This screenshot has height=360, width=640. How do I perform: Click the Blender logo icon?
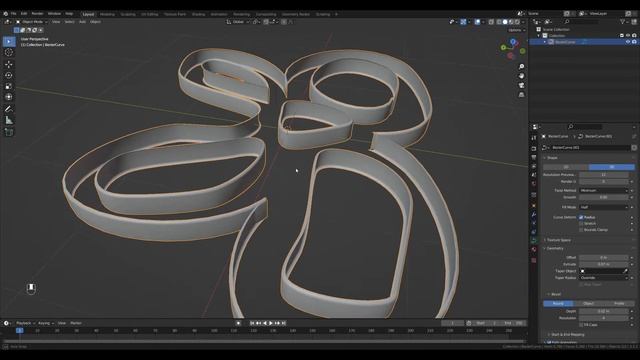[5, 13]
